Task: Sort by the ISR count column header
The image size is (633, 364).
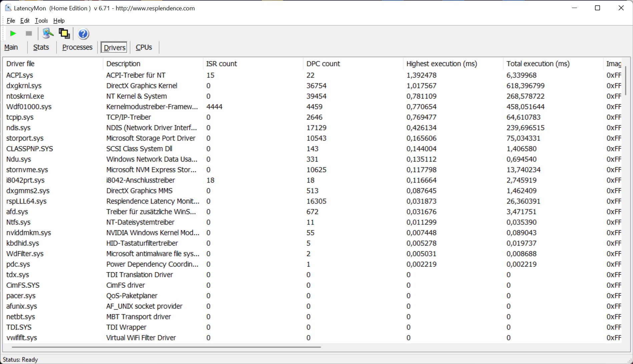Action: pos(221,64)
